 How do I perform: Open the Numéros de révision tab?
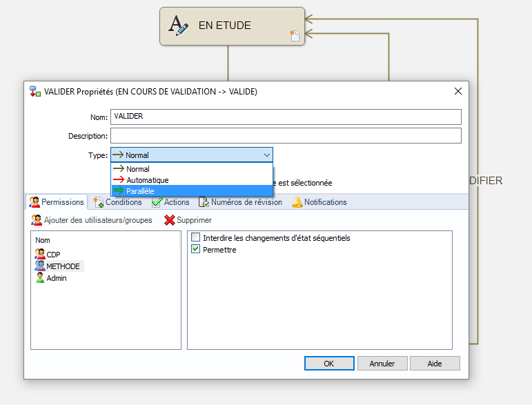[241, 202]
